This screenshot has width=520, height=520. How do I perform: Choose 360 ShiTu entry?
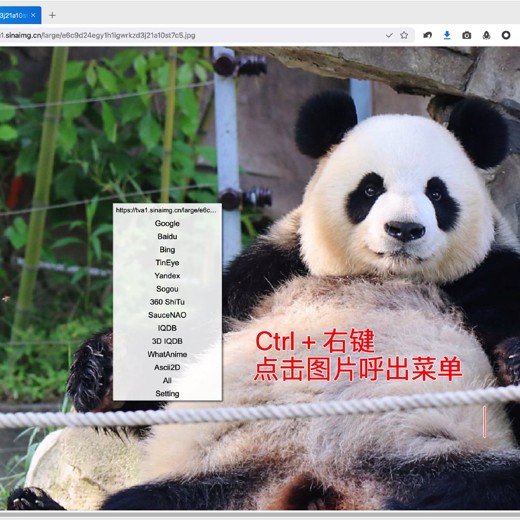pyautogui.click(x=167, y=302)
